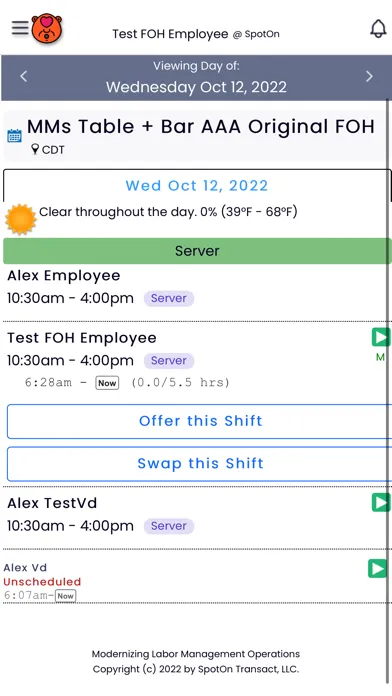Screen dimensions: 392x696
Task: Open Wednesday Oct 12, 2022 date selector
Action: point(196,87)
